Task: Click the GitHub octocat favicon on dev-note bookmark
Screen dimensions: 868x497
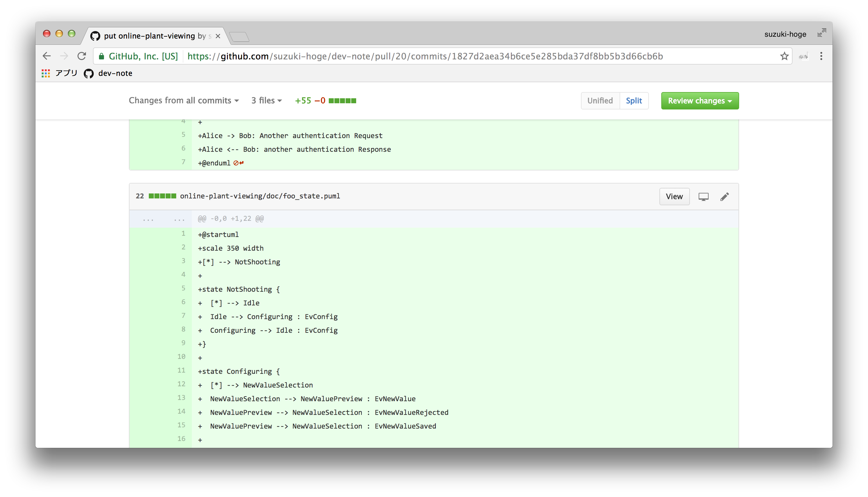Action: [88, 73]
